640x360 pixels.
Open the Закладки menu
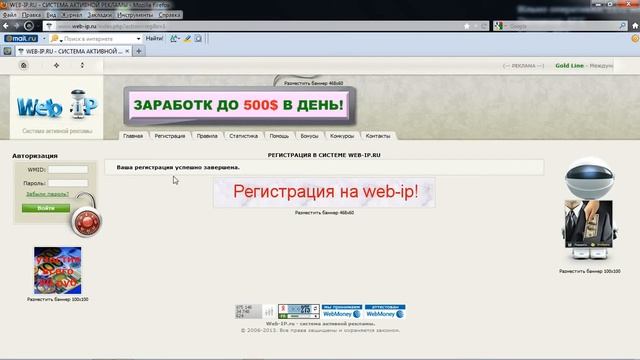click(x=99, y=15)
